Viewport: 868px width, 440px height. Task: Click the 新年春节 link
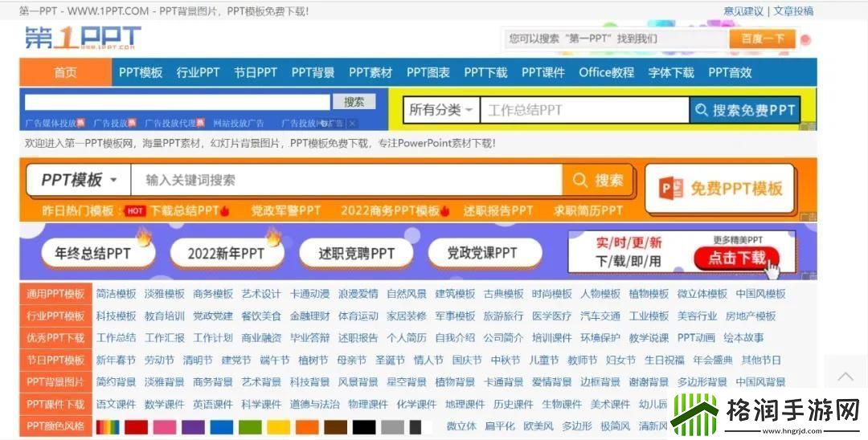click(117, 361)
